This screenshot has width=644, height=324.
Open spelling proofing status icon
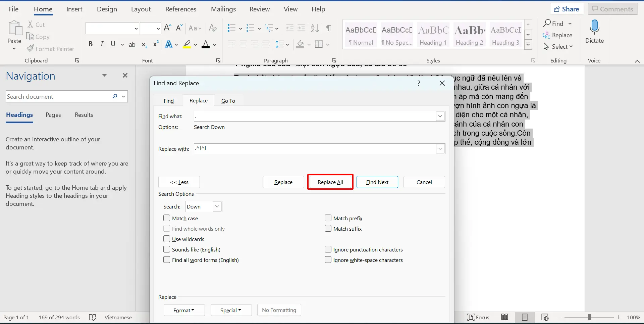click(92, 317)
